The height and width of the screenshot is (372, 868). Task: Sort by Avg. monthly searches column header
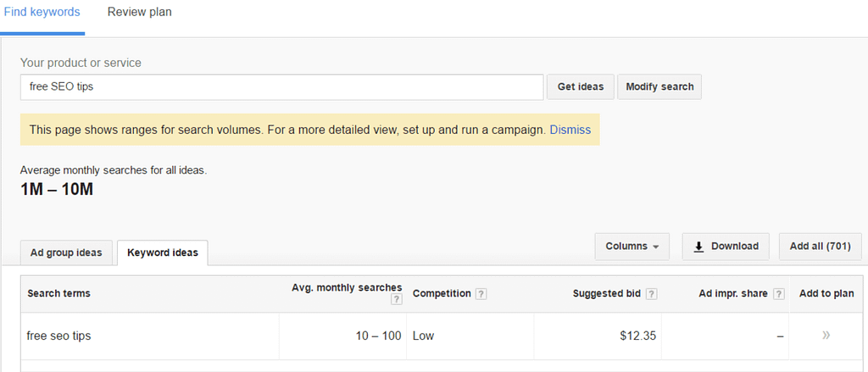tap(347, 287)
